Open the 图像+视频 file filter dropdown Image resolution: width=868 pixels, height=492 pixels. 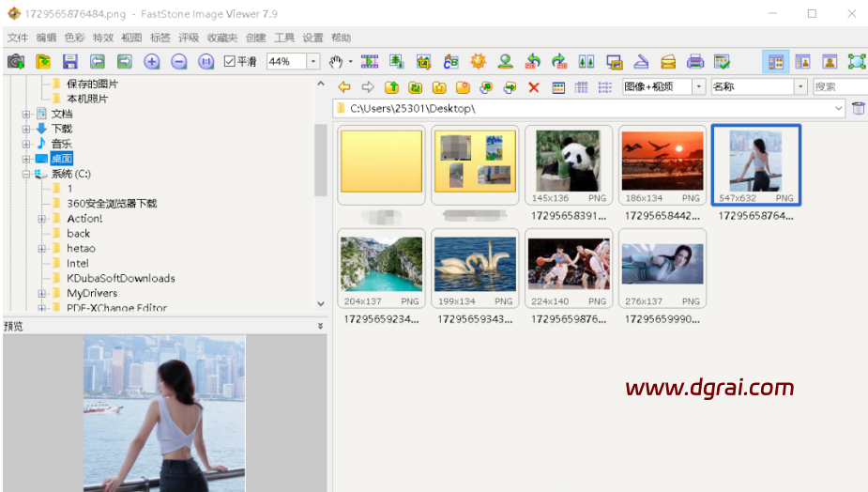tap(699, 87)
